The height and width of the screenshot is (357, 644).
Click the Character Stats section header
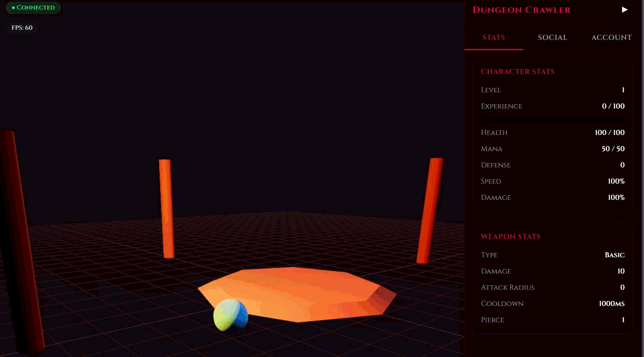point(518,72)
